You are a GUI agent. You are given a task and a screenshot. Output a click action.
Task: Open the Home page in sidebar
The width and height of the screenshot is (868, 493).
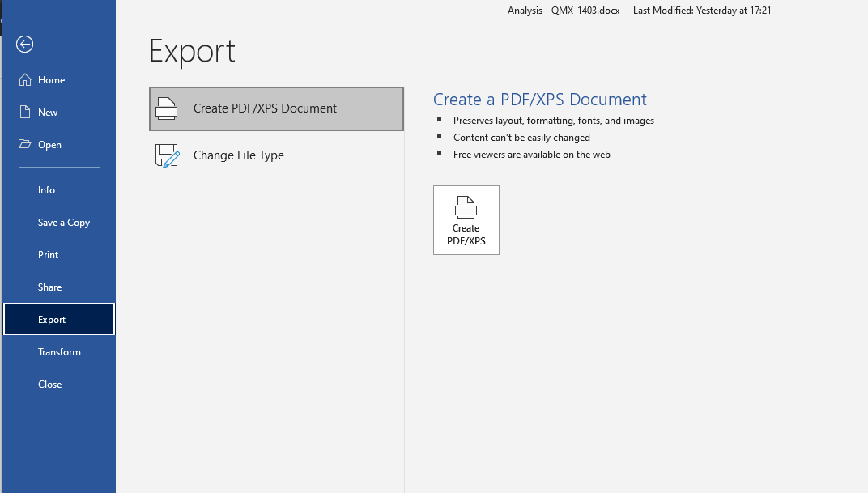(x=58, y=80)
